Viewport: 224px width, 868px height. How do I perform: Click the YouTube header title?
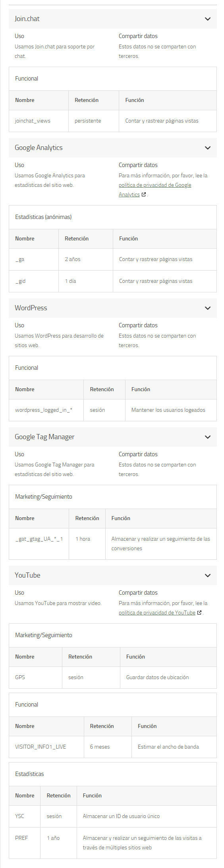click(27, 576)
